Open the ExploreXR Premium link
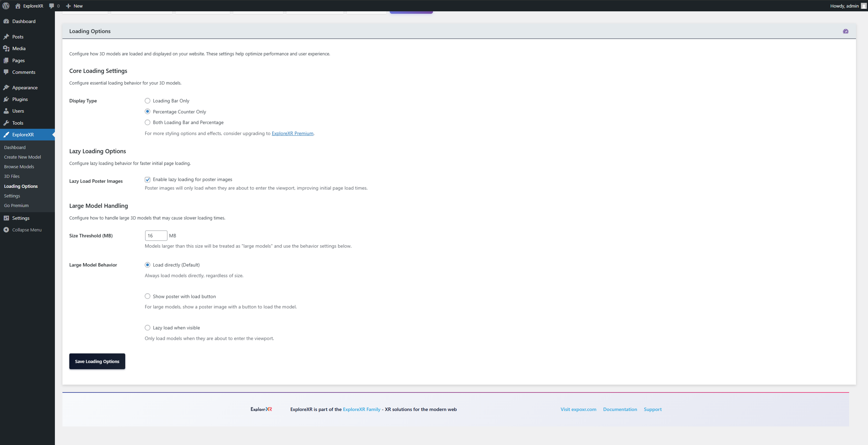The image size is (868, 445). [292, 133]
